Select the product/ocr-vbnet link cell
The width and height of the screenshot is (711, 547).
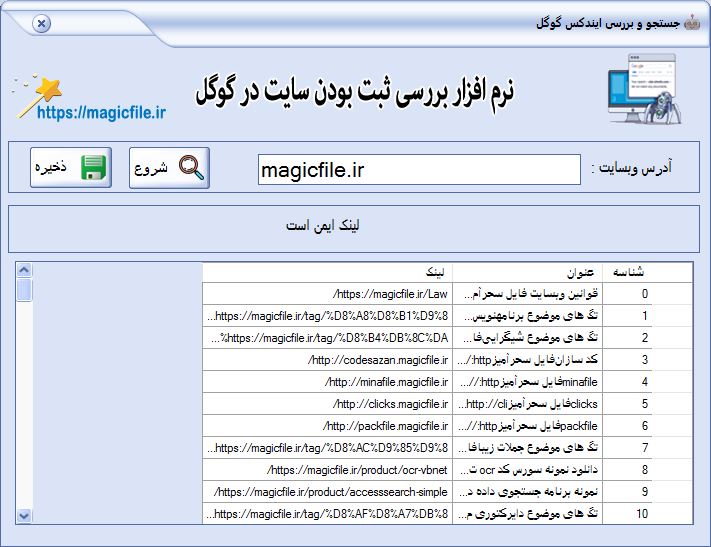click(x=327, y=470)
